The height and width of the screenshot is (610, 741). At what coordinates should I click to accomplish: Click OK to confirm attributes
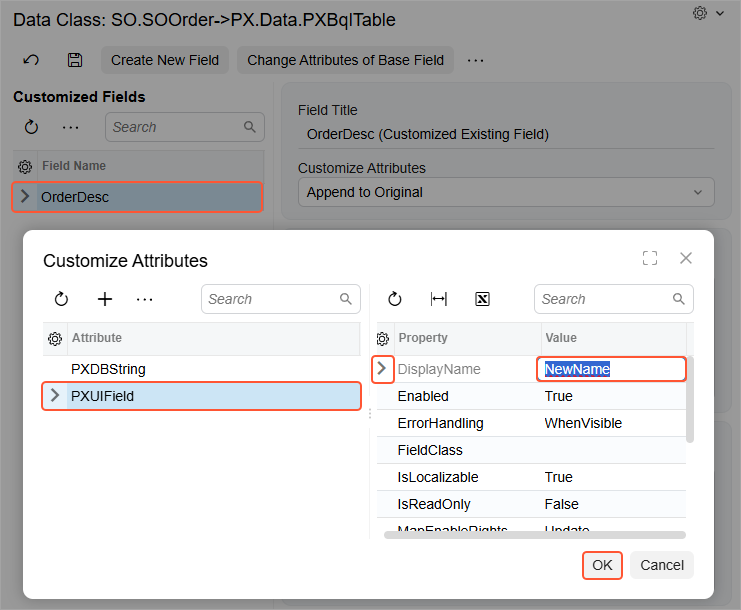[x=602, y=565]
